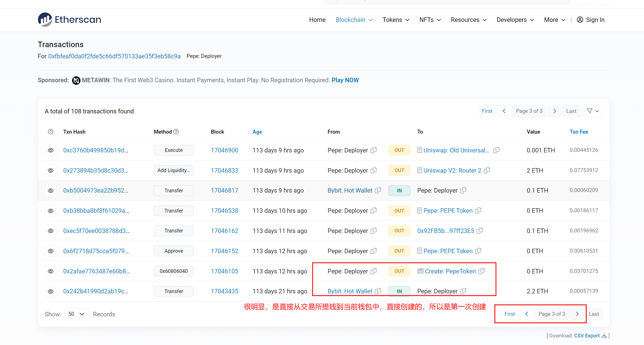Copy Uniswap: Old Universal address
Image resolution: width=644 pixels, height=345 pixels.
click(496, 150)
